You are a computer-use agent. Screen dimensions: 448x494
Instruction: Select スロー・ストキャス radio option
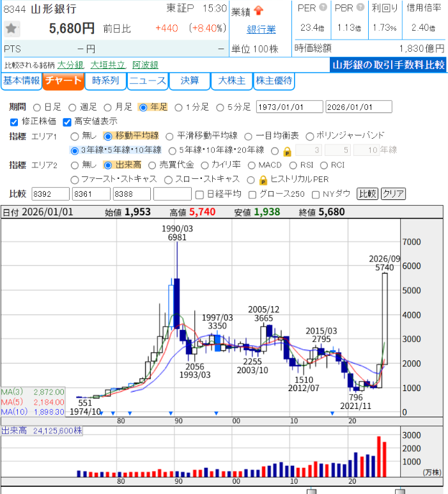168,180
